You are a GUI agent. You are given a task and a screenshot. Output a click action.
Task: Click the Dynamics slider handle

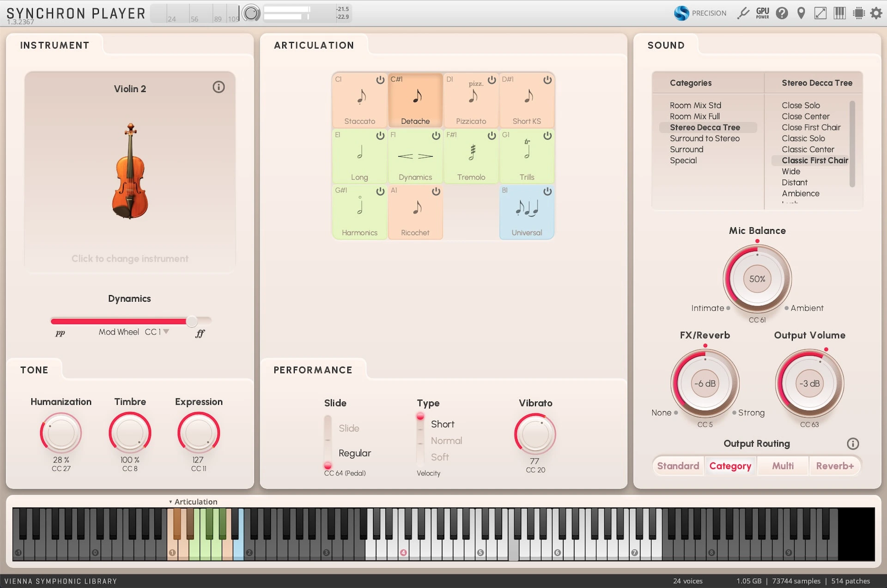192,321
